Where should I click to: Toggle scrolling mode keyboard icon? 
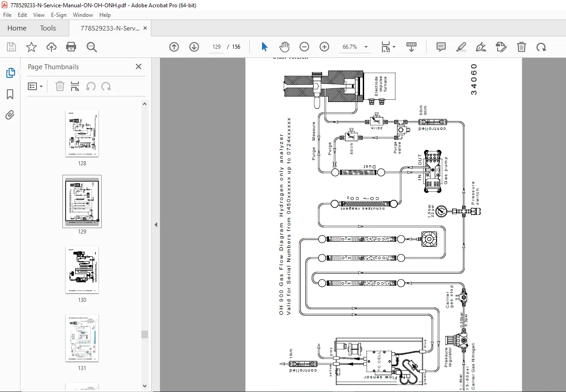point(412,47)
